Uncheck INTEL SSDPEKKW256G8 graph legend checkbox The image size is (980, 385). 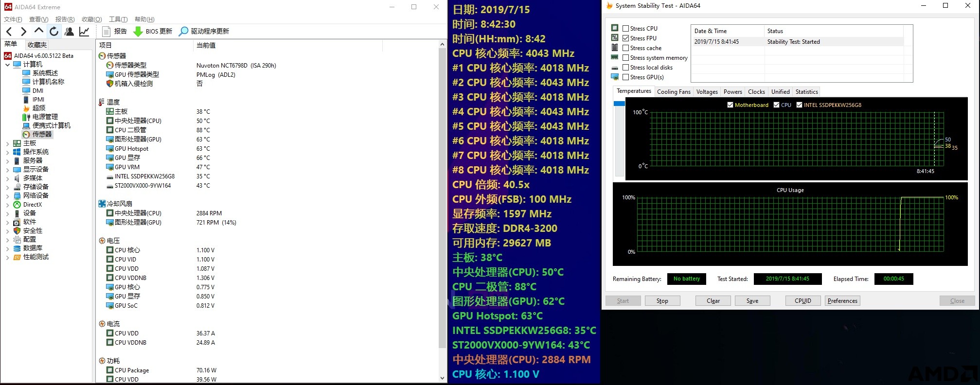(799, 105)
